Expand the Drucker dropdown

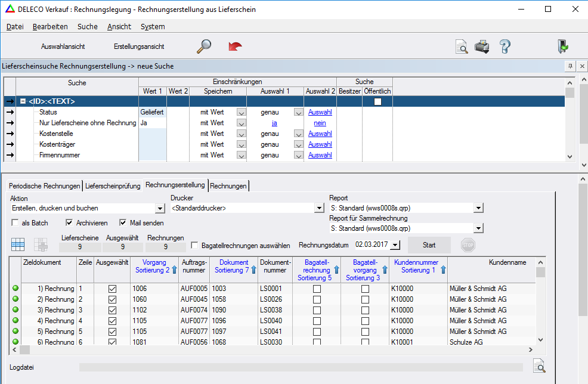tap(319, 208)
